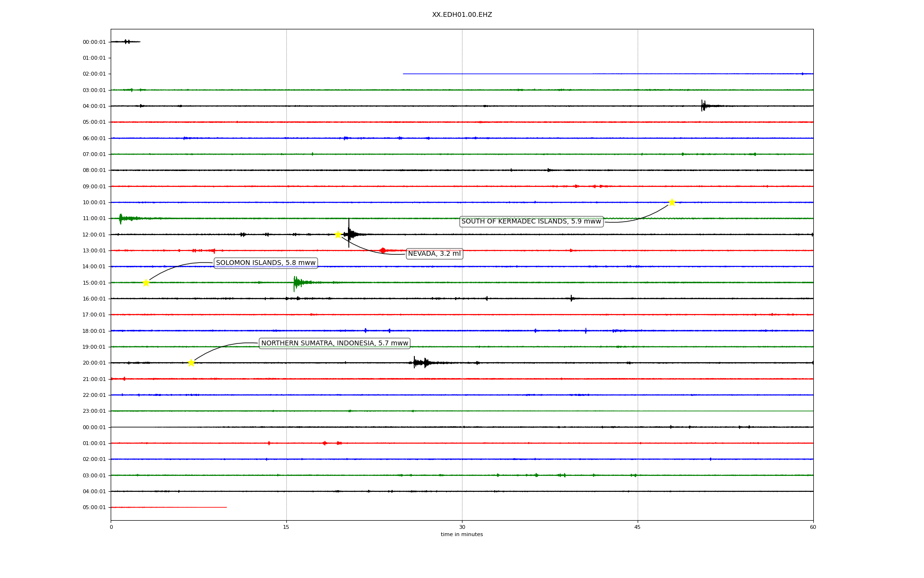This screenshot has height=578, width=924.
Task: Click the 45 tick on the time axis
Action: click(638, 527)
